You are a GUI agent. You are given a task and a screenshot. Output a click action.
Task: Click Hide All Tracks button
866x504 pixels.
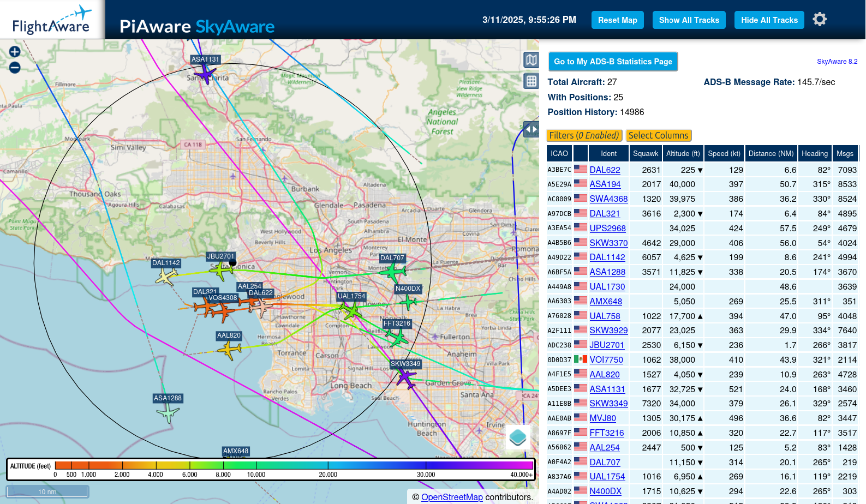point(769,20)
